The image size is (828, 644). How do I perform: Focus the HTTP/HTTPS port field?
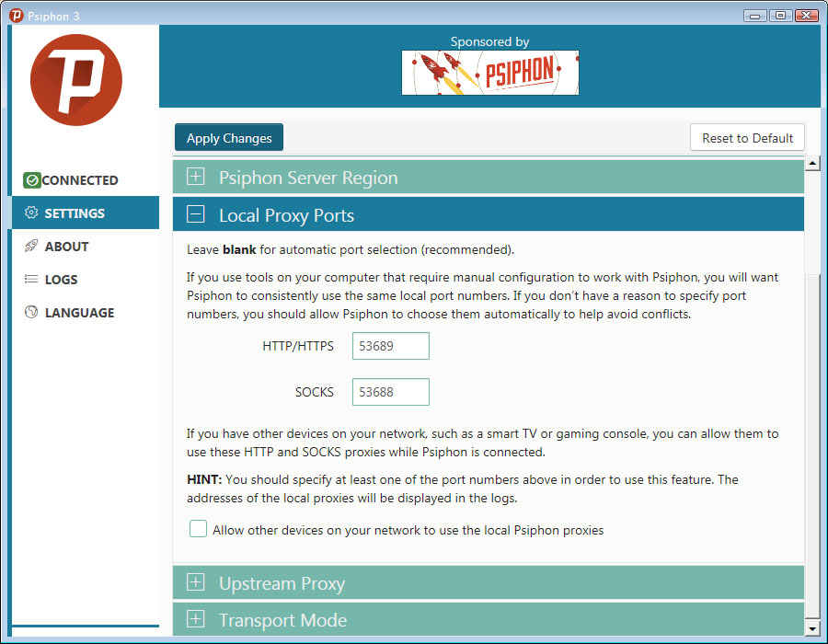click(391, 346)
